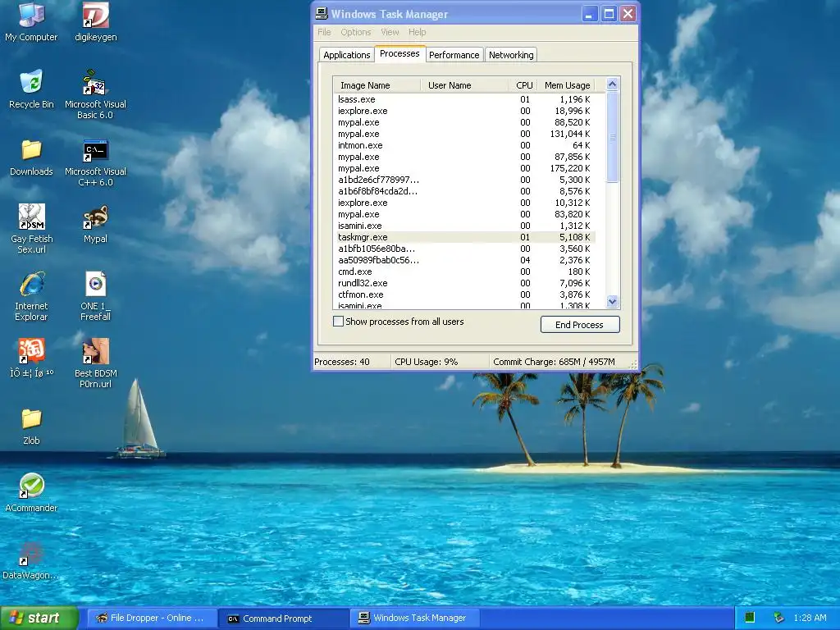The image size is (840, 630).
Task: Select the a1b6f8bf84cda2d... process
Action: tap(464, 191)
